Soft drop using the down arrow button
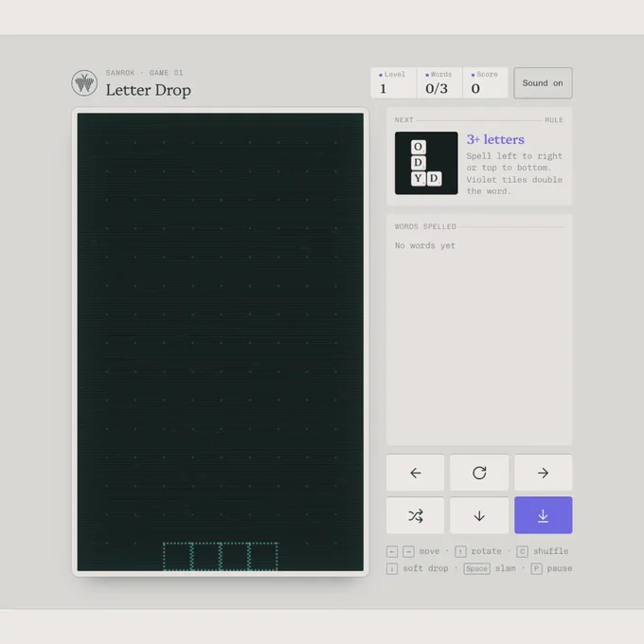This screenshot has width=644, height=644. 479,515
